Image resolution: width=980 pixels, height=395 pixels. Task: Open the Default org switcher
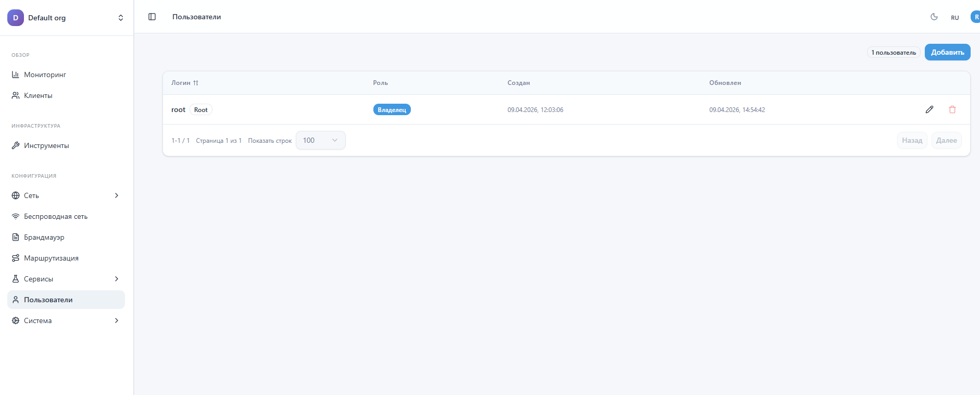(x=67, y=18)
